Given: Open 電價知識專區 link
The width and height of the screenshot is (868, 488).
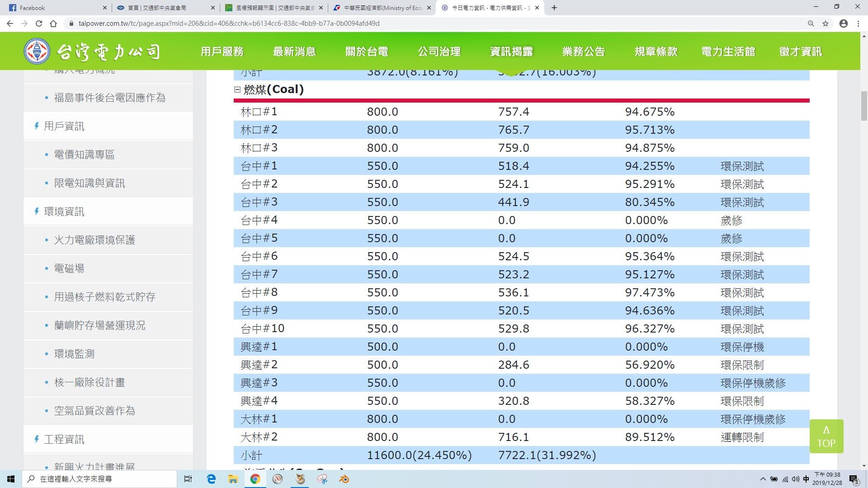Looking at the screenshot, I should pyautogui.click(x=85, y=155).
